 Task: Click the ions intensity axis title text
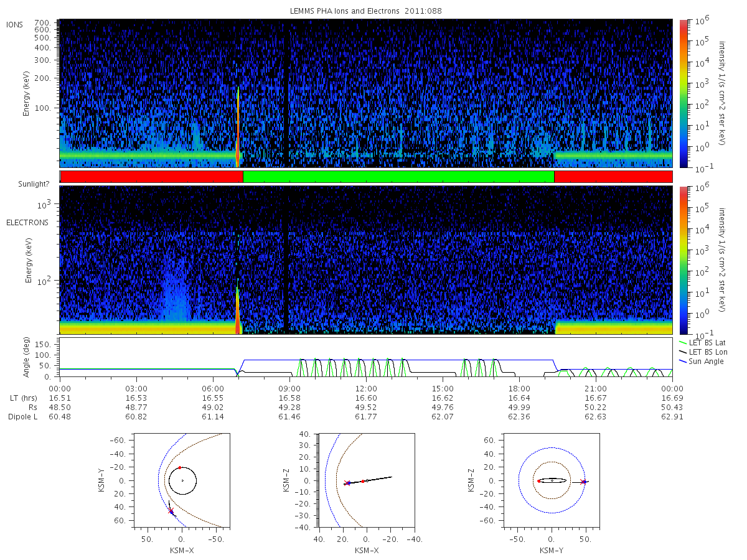tap(723, 93)
